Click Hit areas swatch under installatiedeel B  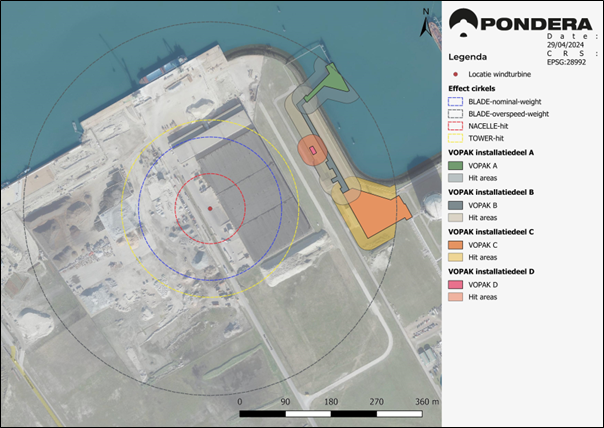click(x=455, y=218)
